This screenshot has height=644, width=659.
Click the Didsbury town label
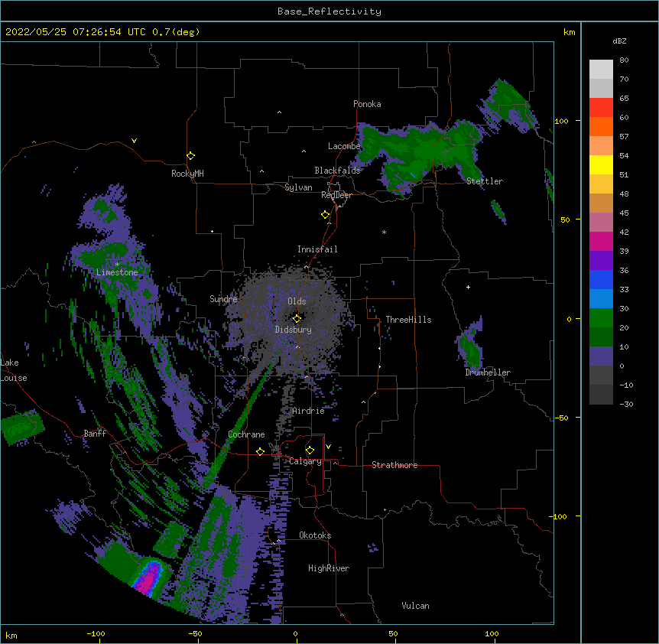click(293, 330)
